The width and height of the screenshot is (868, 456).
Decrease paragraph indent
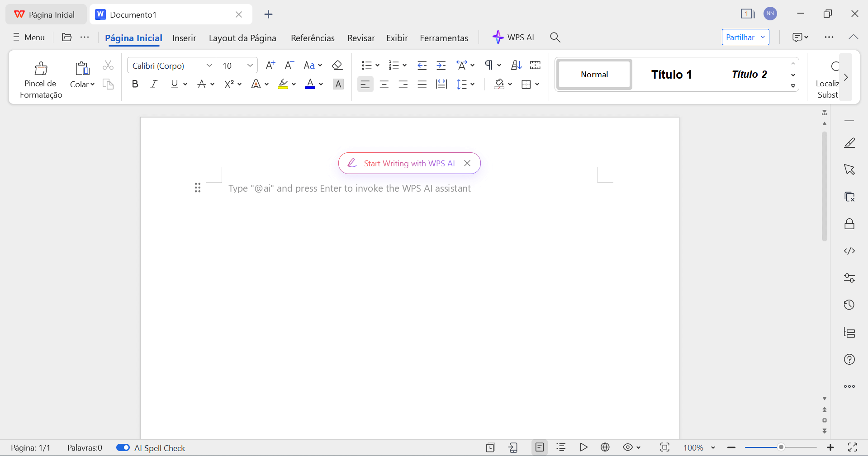pos(422,66)
